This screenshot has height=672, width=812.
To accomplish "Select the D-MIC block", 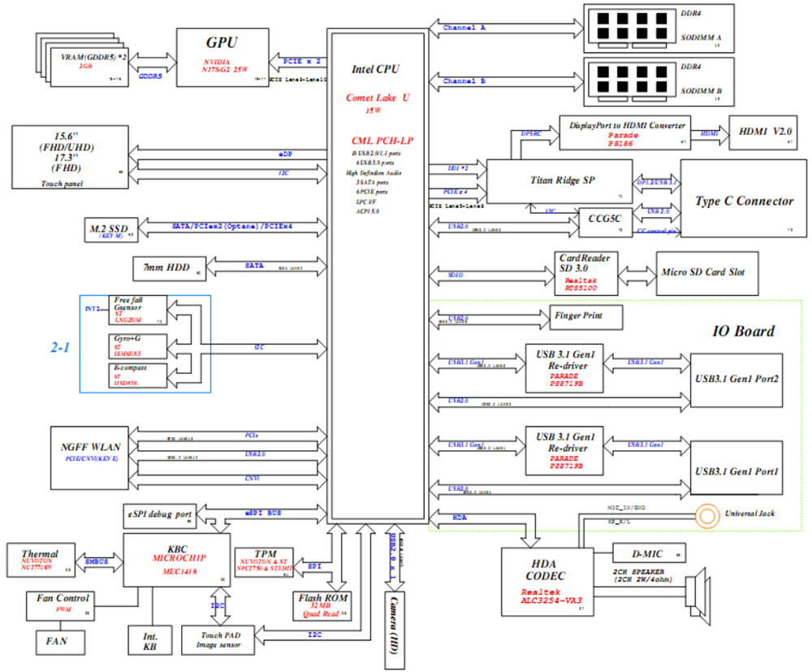I will click(650, 553).
